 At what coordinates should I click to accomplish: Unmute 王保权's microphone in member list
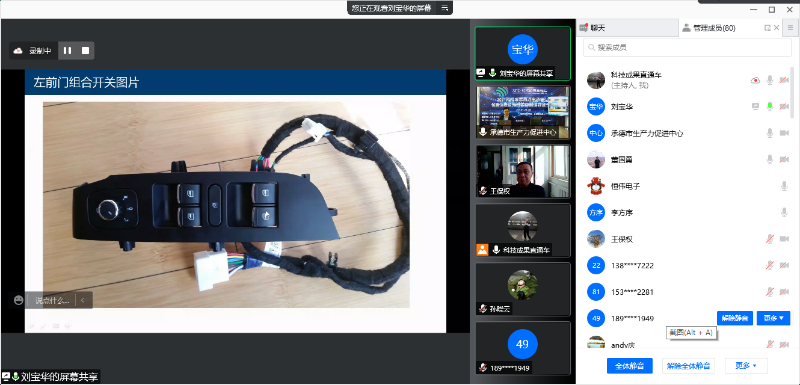(770, 239)
